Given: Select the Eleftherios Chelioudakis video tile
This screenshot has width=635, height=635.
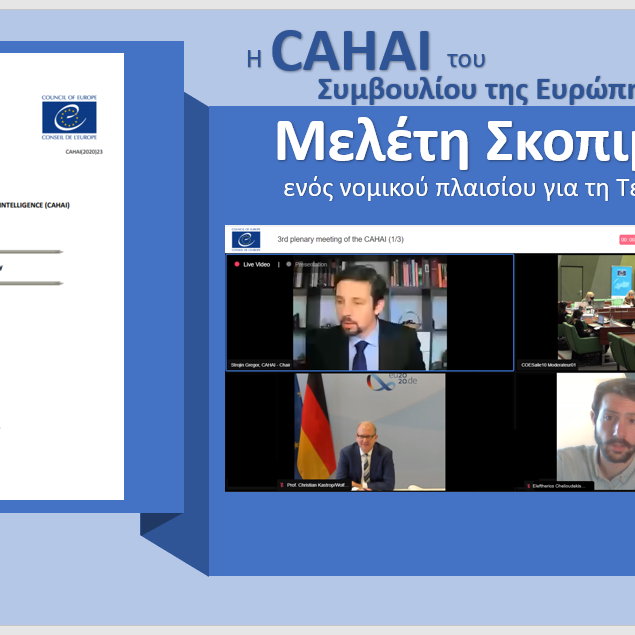Looking at the screenshot, I should coord(596,432).
